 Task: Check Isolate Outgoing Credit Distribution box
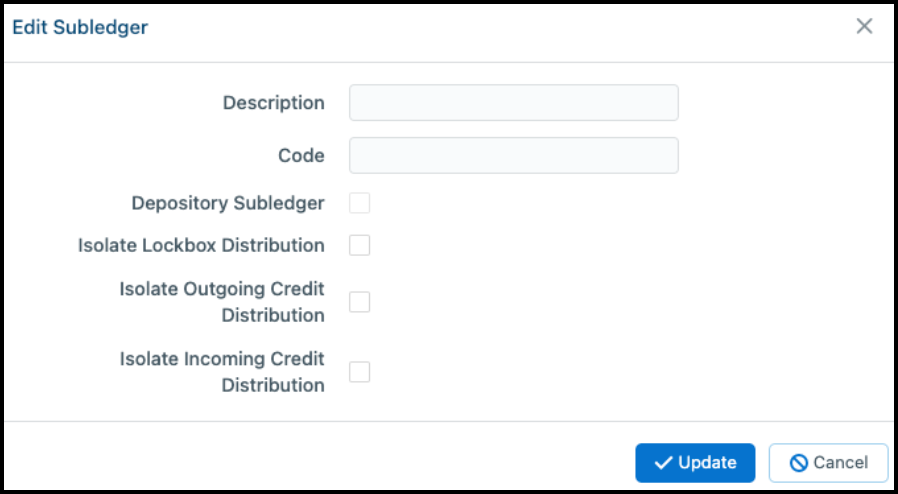(360, 302)
